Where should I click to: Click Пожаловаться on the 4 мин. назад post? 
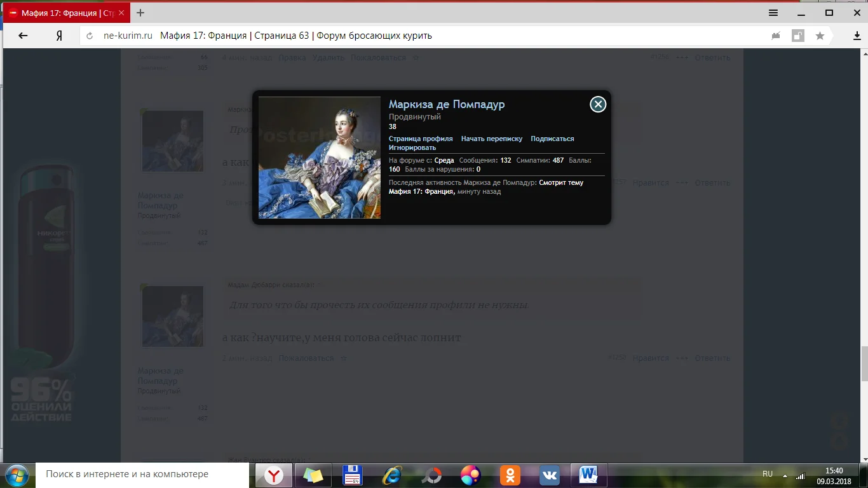point(378,57)
